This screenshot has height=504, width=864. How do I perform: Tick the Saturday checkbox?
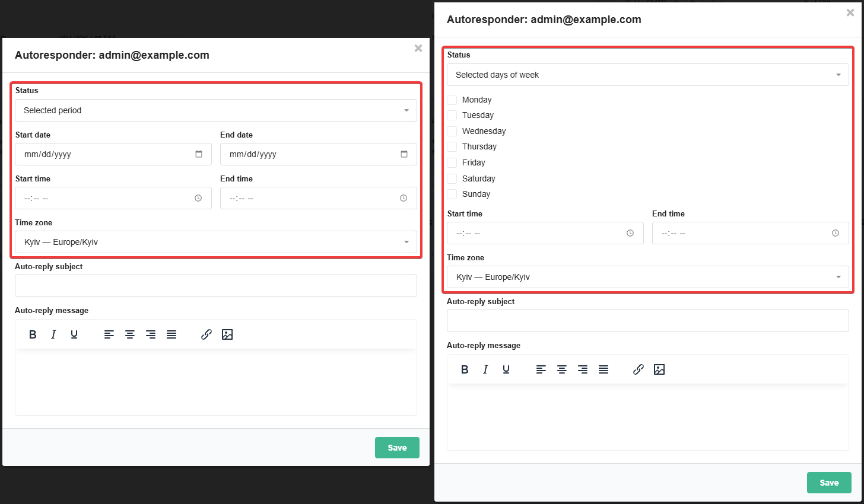click(452, 178)
